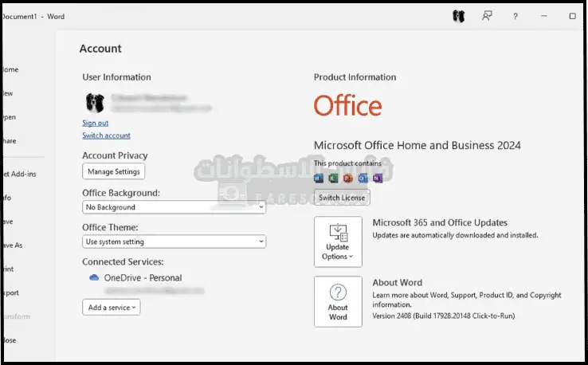588x365 pixels.
Task: Click the PowerPoint icon in product list
Action: pos(348,178)
